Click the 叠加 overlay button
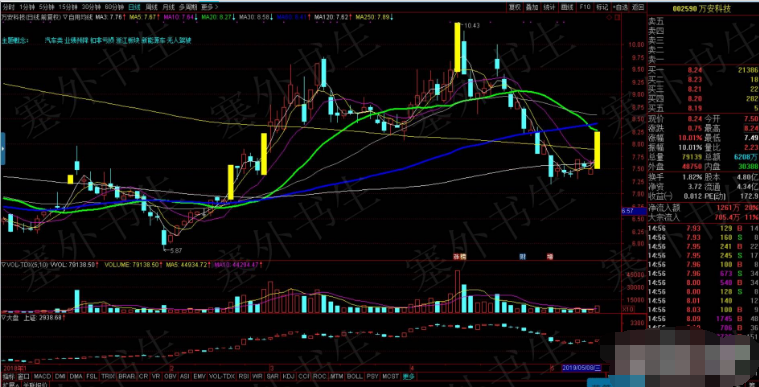Screen dimensions: 759x387 [531, 7]
